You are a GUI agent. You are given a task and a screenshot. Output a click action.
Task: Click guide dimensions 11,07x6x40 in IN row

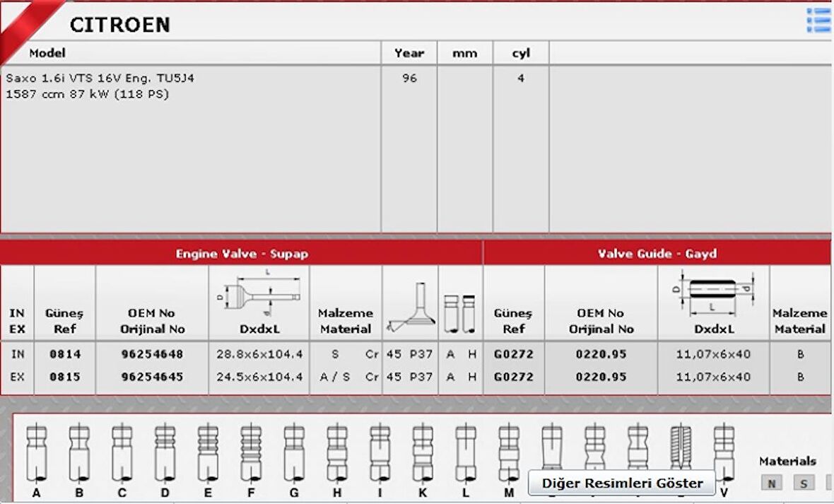(713, 354)
